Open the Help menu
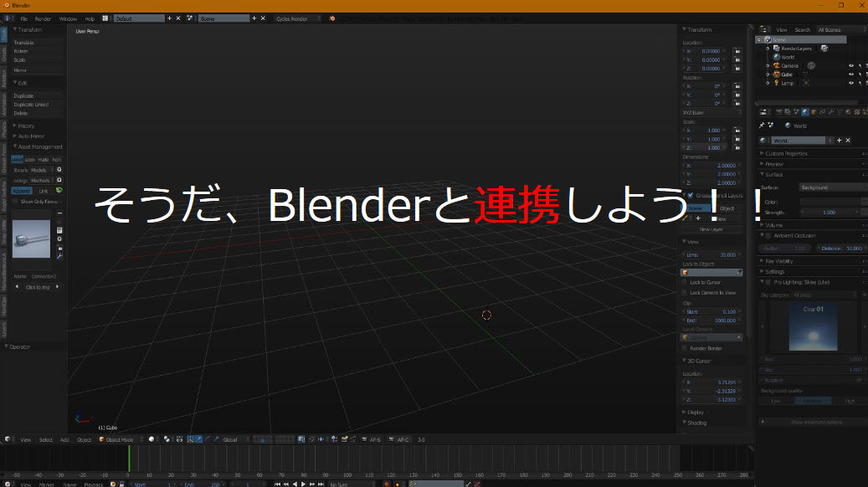The image size is (868, 487). pos(90,18)
